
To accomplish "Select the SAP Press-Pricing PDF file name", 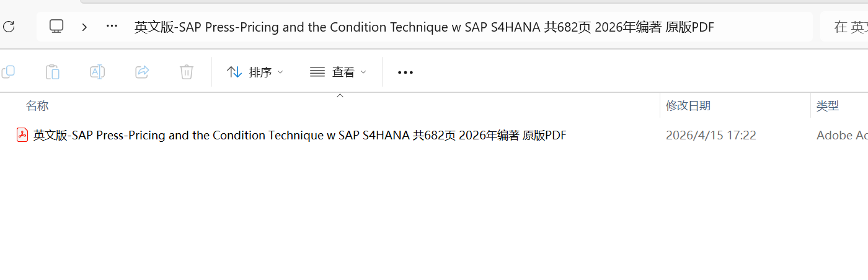I will pos(299,135).
